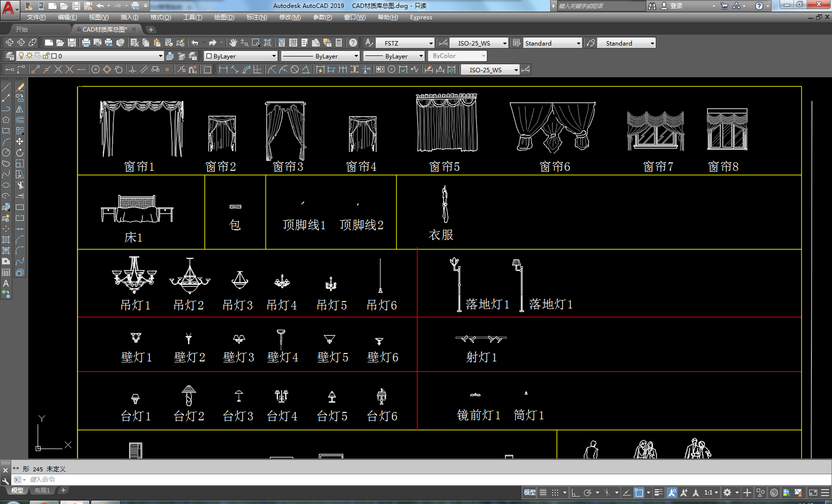Open the Layer Properties Manager
The image size is (832, 504).
tap(9, 56)
